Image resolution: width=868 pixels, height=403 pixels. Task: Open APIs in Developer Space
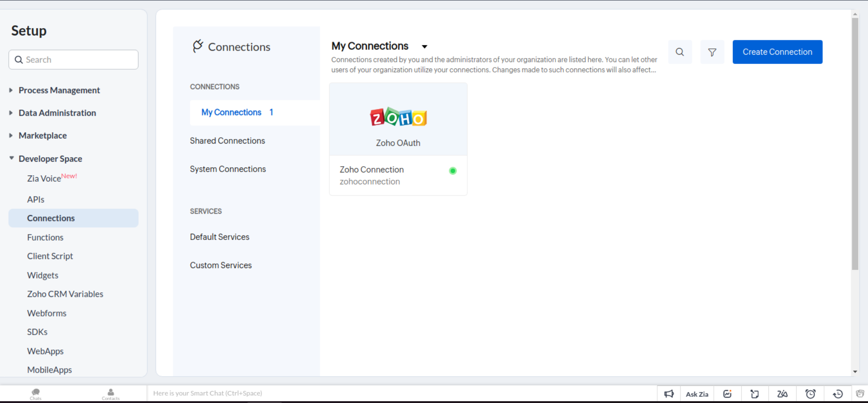click(x=36, y=199)
